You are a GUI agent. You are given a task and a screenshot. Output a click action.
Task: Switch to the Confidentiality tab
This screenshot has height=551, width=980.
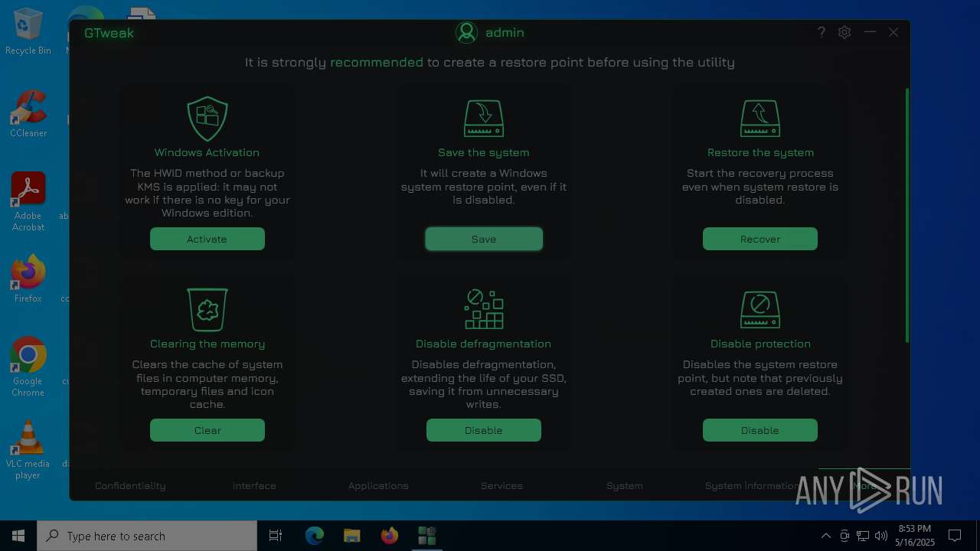[x=130, y=485]
